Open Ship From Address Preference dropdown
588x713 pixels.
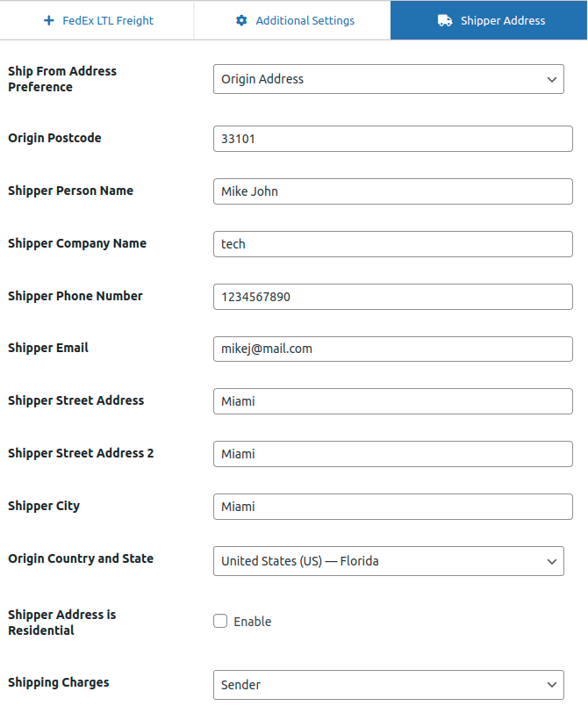pyautogui.click(x=388, y=79)
